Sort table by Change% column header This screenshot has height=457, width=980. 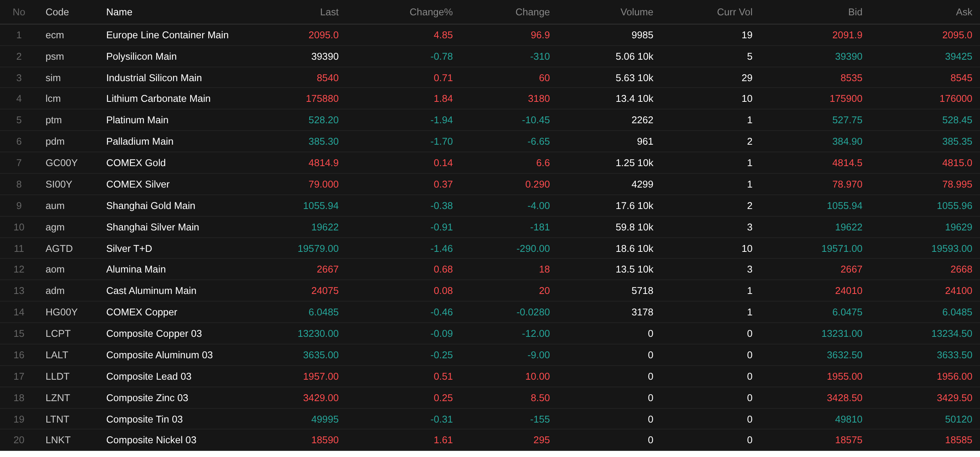coord(431,12)
